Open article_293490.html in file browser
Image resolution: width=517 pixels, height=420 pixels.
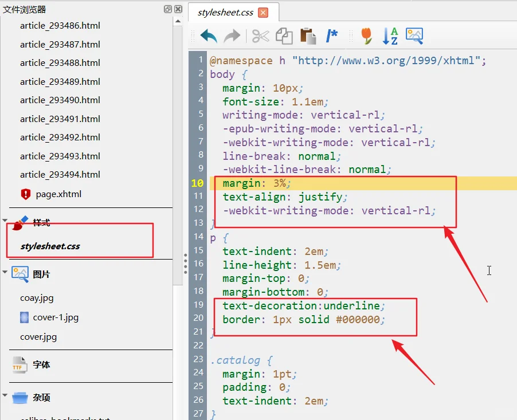(x=60, y=100)
